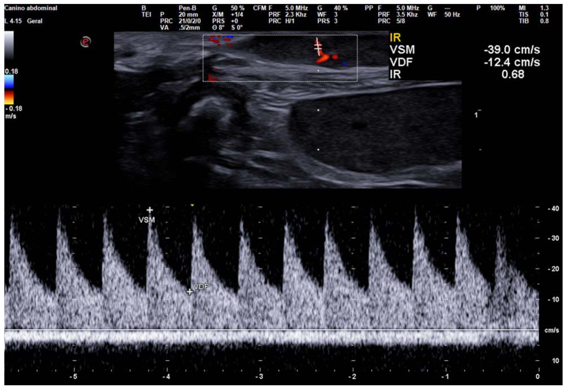Select the VDF -12.4 cm/s value

[512, 62]
